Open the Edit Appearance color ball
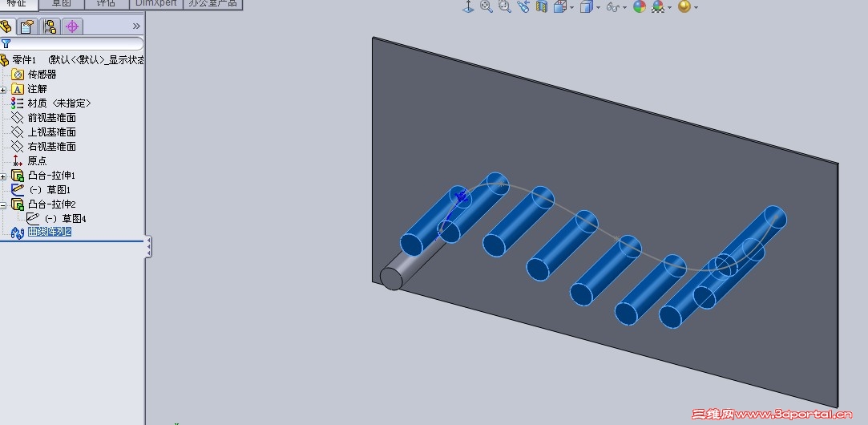Screen dimensions: 868x425 tap(640, 6)
